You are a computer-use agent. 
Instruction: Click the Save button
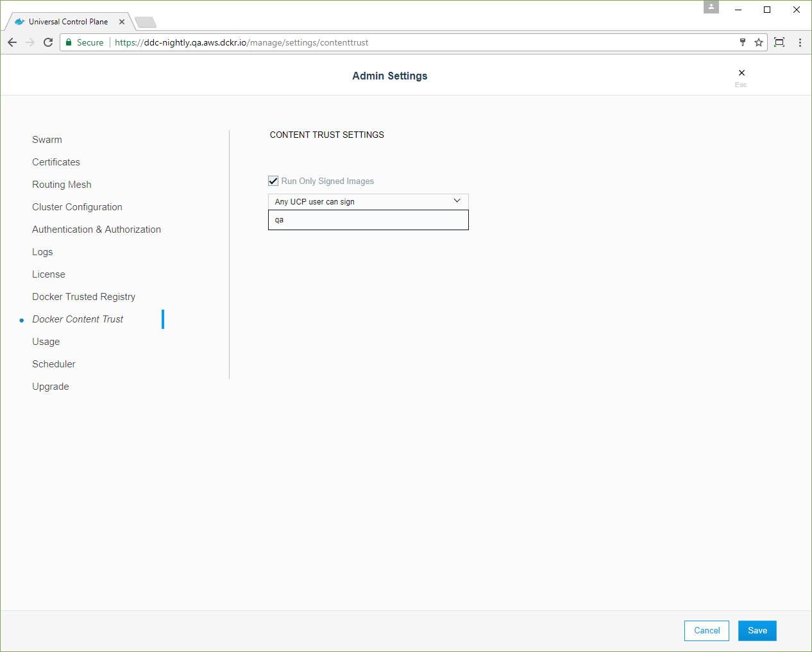tap(757, 631)
